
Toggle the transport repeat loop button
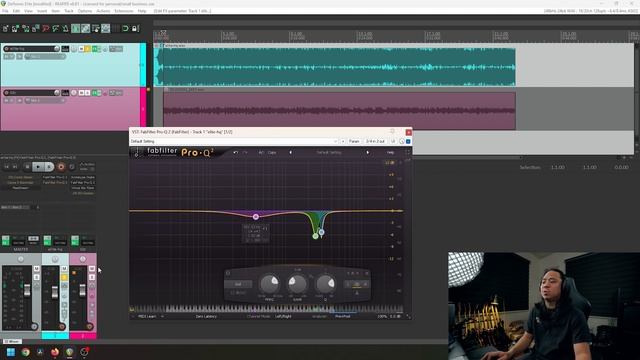[72, 167]
